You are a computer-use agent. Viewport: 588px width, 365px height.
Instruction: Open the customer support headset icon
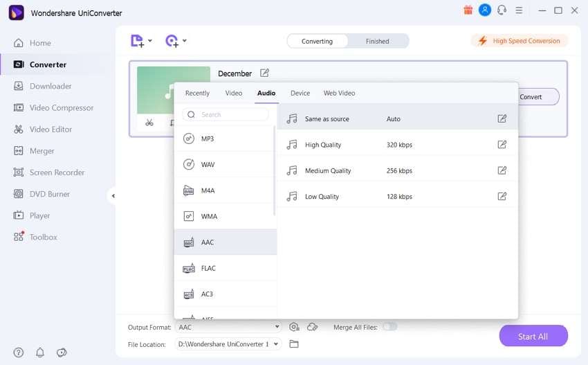pyautogui.click(x=502, y=10)
